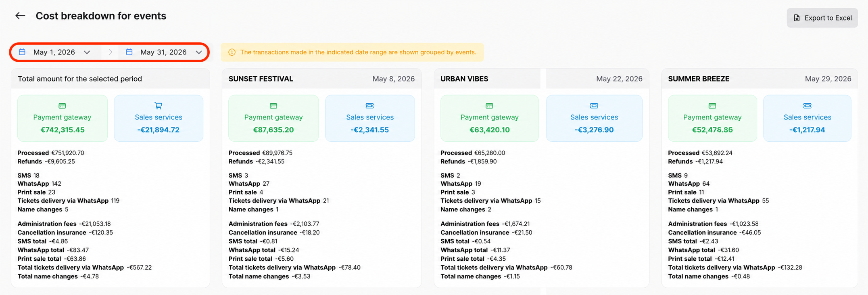Click the calendar icon beside May 1, 2026
Image resolution: width=868 pixels, height=295 pixels.
[x=22, y=52]
